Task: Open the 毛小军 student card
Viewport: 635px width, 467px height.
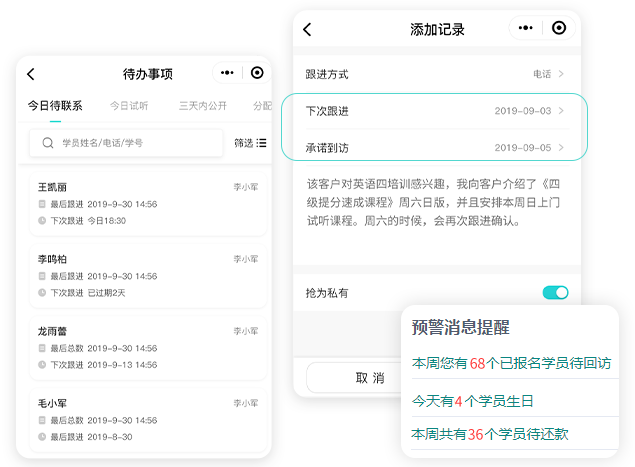Action: [x=148, y=420]
